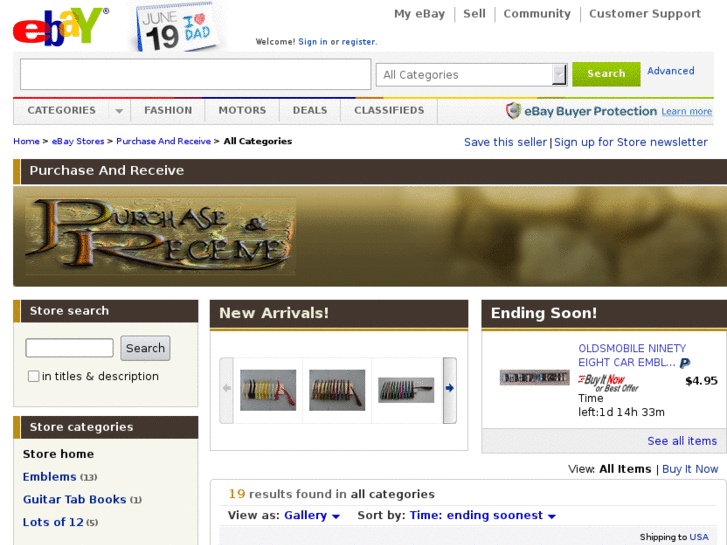Click Learn more about Buyer Protection

tap(687, 112)
